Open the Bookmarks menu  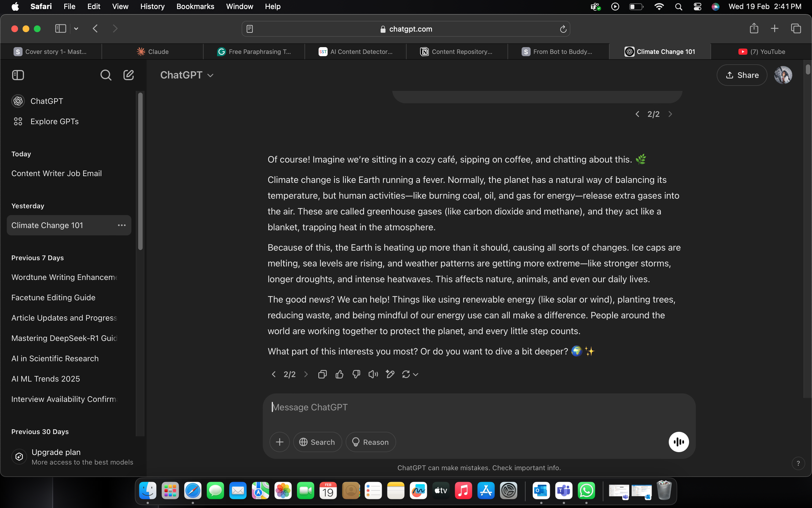pos(195,6)
